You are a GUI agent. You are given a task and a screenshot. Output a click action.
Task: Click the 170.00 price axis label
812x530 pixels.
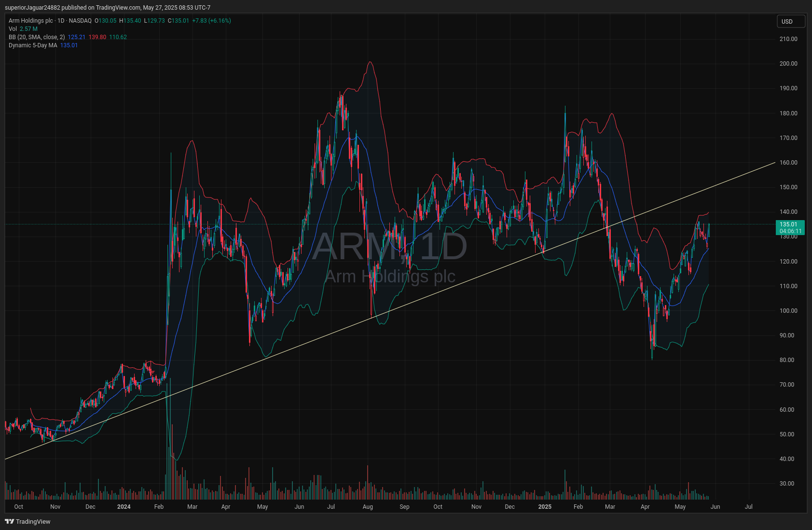tap(788, 138)
